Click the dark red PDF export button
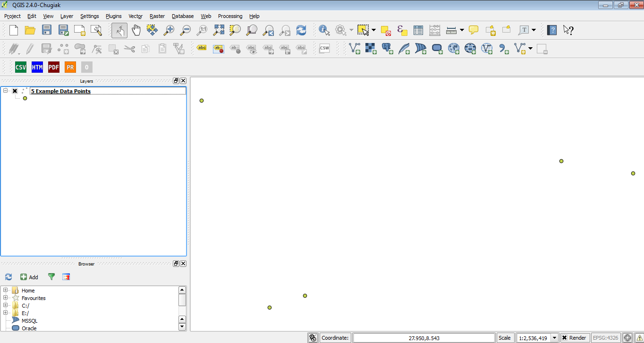This screenshot has height=343, width=644. coord(54,67)
